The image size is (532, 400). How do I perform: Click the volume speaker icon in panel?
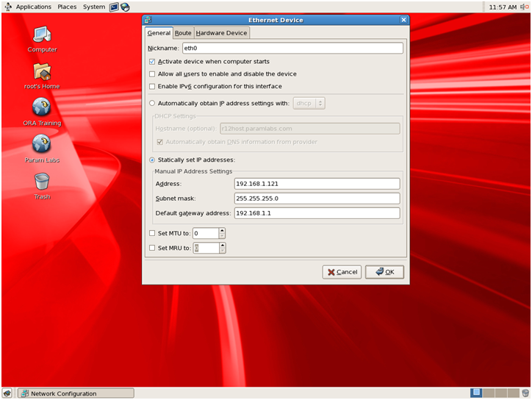click(524, 7)
